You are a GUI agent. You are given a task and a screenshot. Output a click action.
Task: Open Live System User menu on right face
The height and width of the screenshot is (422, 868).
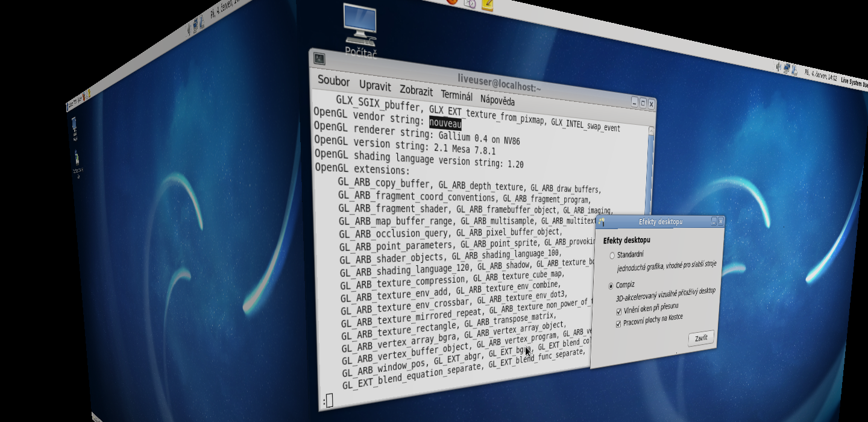tap(854, 83)
